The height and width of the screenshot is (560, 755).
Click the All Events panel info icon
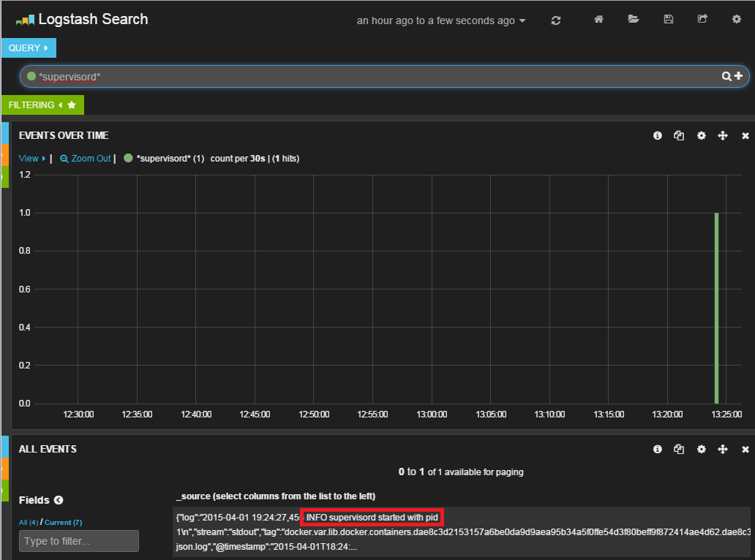pyautogui.click(x=657, y=450)
